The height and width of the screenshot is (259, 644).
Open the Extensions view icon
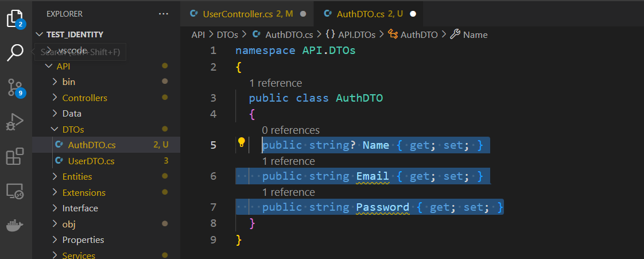(15, 156)
